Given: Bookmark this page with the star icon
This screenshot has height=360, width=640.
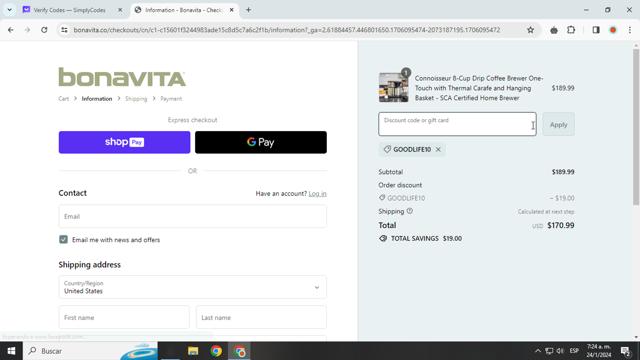Looking at the screenshot, I should coord(530,30).
